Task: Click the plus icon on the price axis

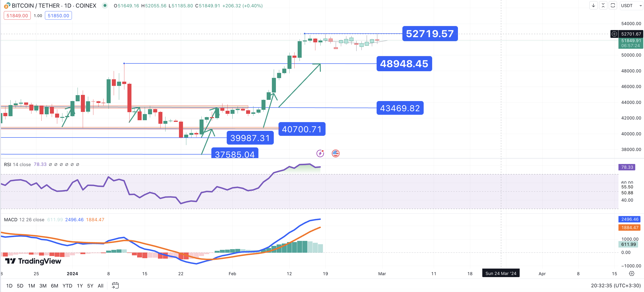Action: (614, 34)
